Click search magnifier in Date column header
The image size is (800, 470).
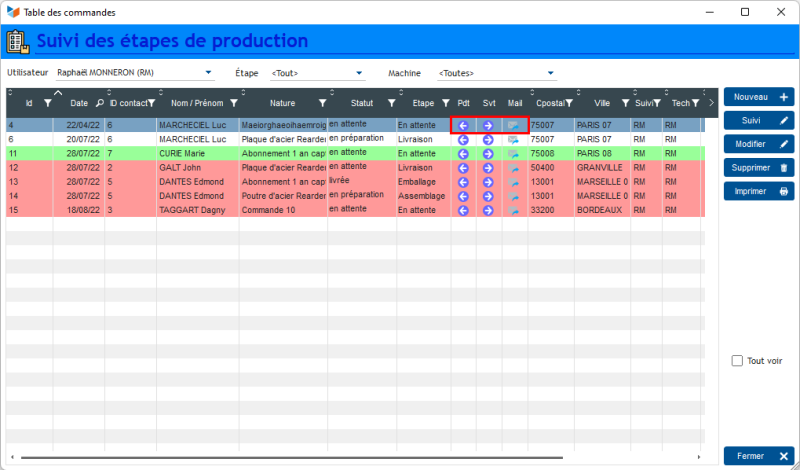coord(99,103)
